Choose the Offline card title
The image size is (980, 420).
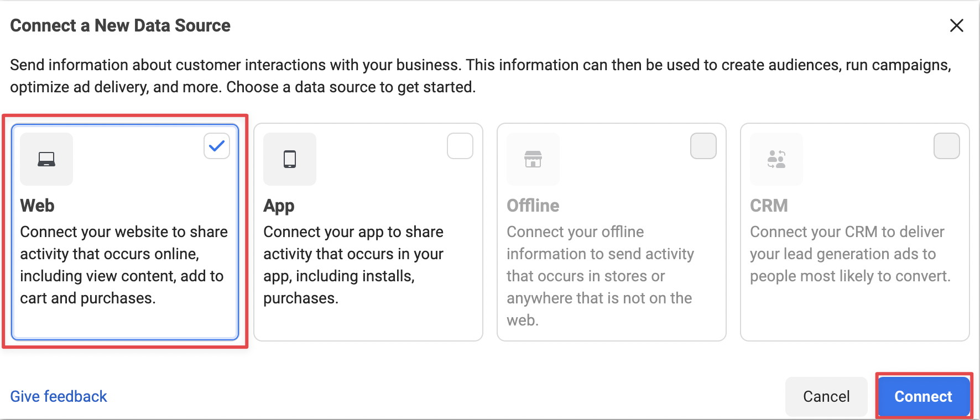533,206
